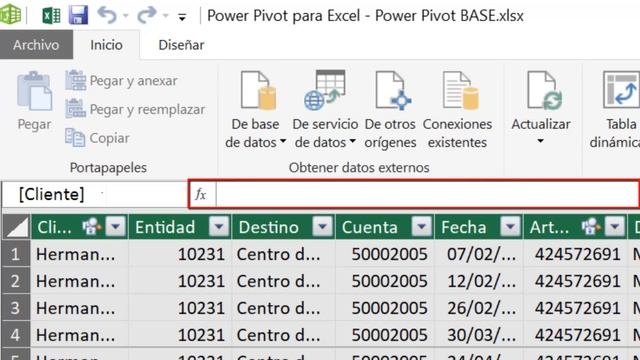Click Entidad 10231 in row 2
Image resolution: width=640 pixels, height=360 pixels.
click(180, 281)
